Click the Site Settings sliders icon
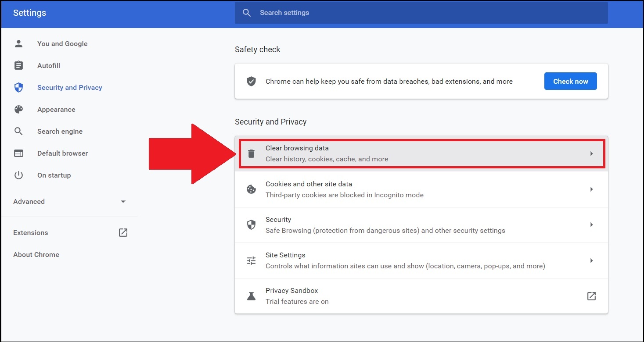The height and width of the screenshot is (342, 644). (x=251, y=260)
